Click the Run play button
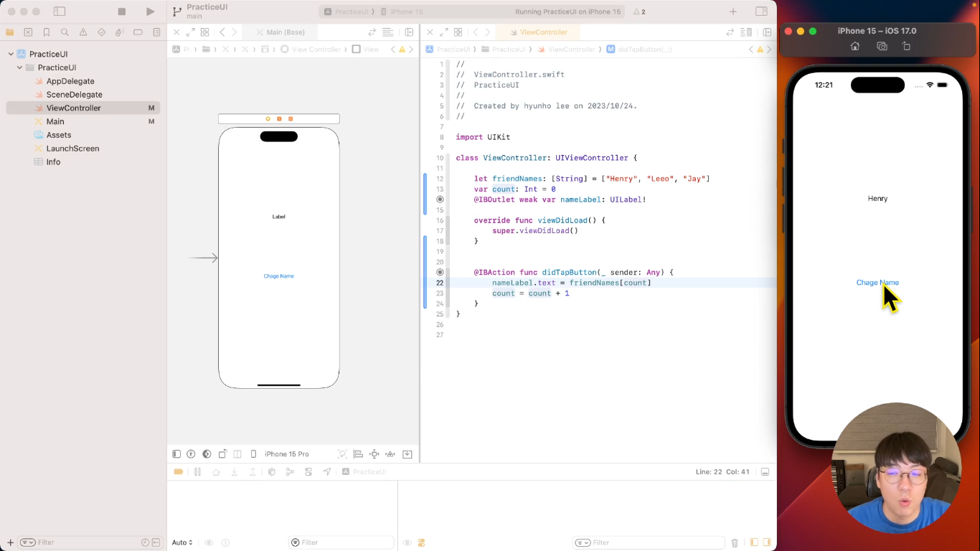980x551 pixels. point(150,11)
